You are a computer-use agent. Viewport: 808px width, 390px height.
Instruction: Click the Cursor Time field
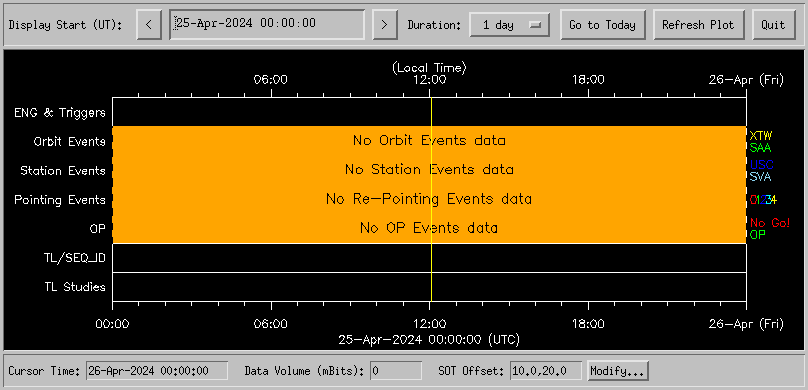[157, 371]
